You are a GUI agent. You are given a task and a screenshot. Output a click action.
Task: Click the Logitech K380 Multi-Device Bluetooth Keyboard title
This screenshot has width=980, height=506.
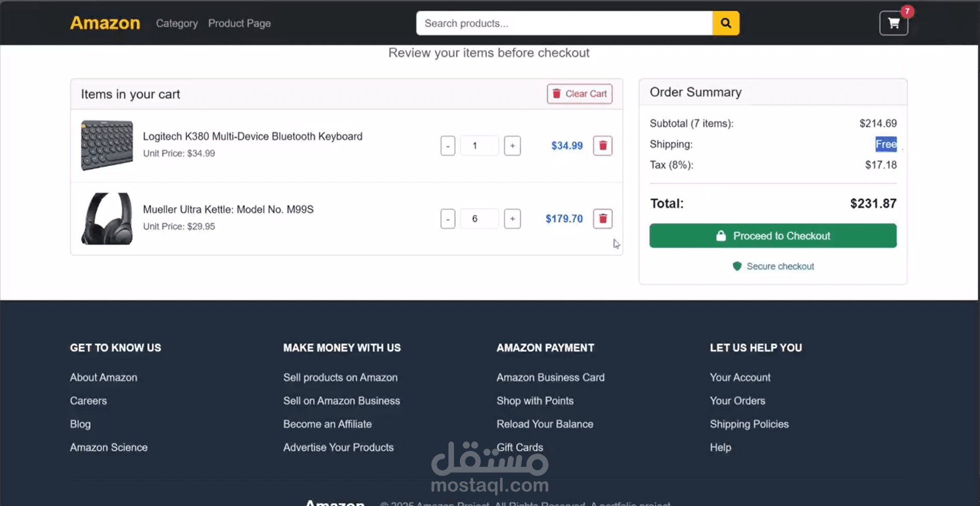click(x=252, y=136)
